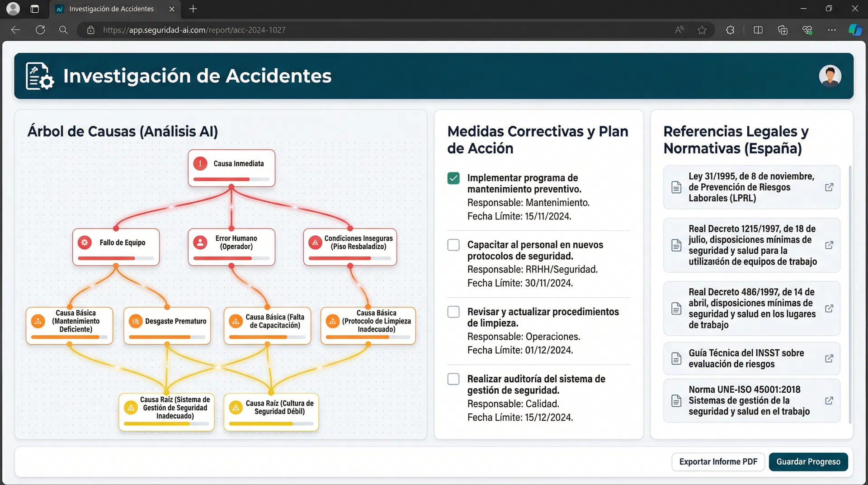The image size is (868, 485).
Task: Open the browser settings menu
Action: [832, 29]
